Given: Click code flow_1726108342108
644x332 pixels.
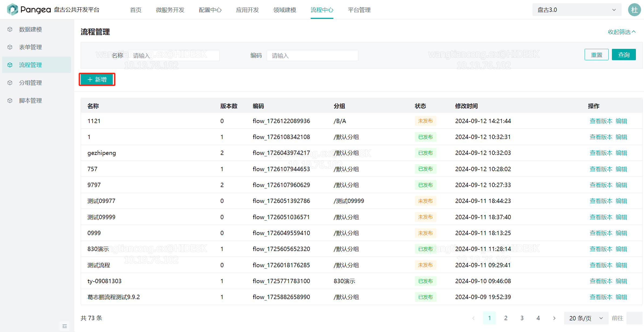Looking at the screenshot, I should pyautogui.click(x=281, y=137).
